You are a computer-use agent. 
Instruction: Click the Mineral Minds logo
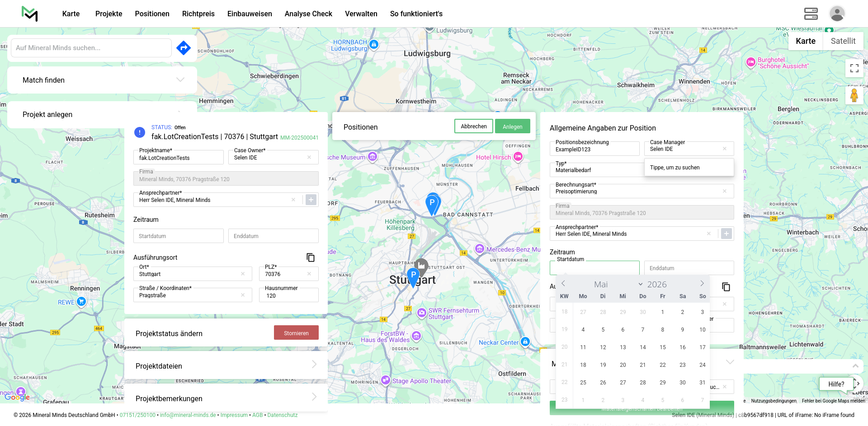[30, 14]
